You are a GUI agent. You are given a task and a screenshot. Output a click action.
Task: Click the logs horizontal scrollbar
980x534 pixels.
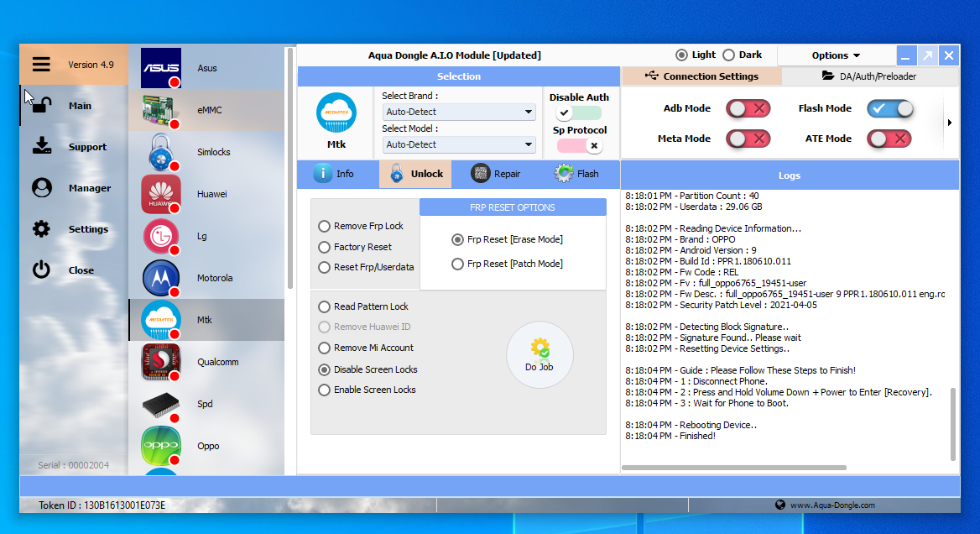[x=734, y=467]
